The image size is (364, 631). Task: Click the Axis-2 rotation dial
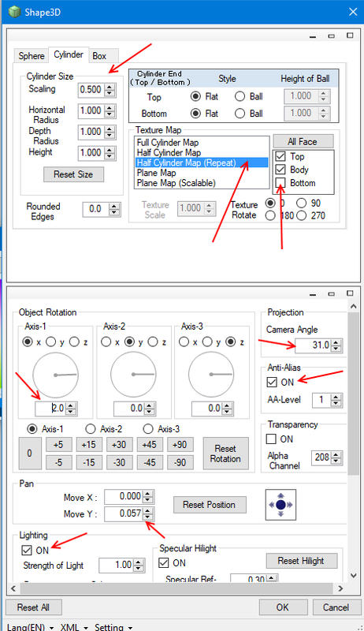click(x=133, y=375)
